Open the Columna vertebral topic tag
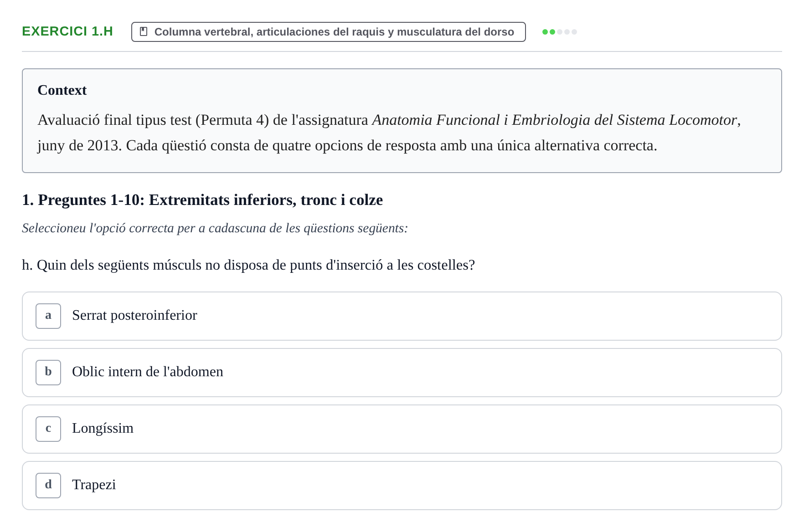This screenshot has height=532, width=804. tap(328, 32)
